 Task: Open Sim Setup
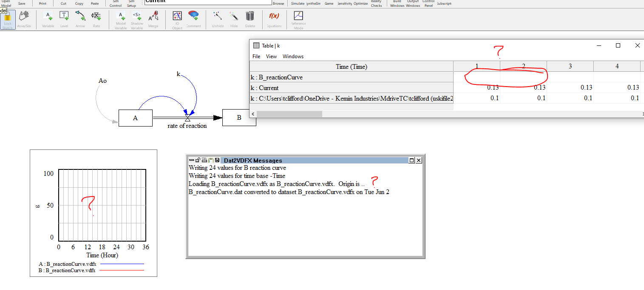[131, 3]
